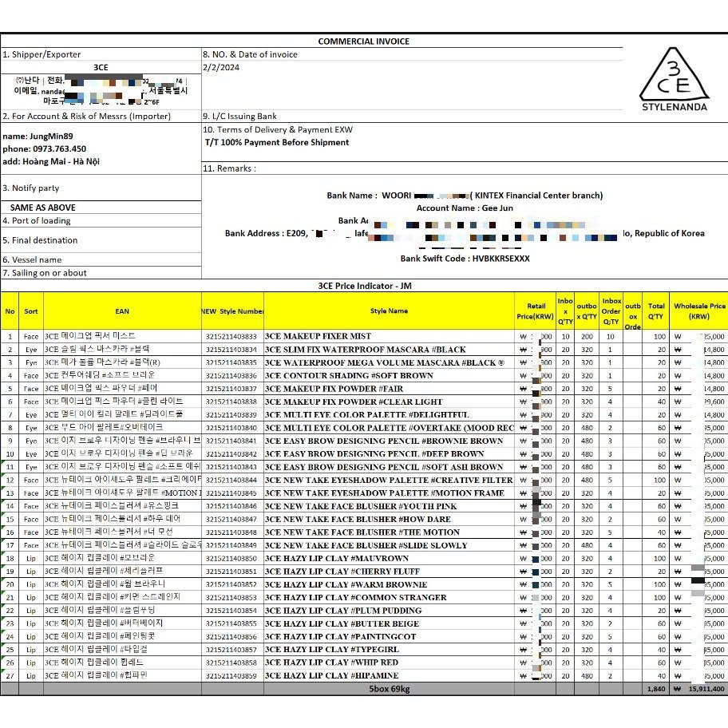Viewport: 728px width, 728px height.
Task: Select the EAN column header
Action: pyautogui.click(x=122, y=311)
